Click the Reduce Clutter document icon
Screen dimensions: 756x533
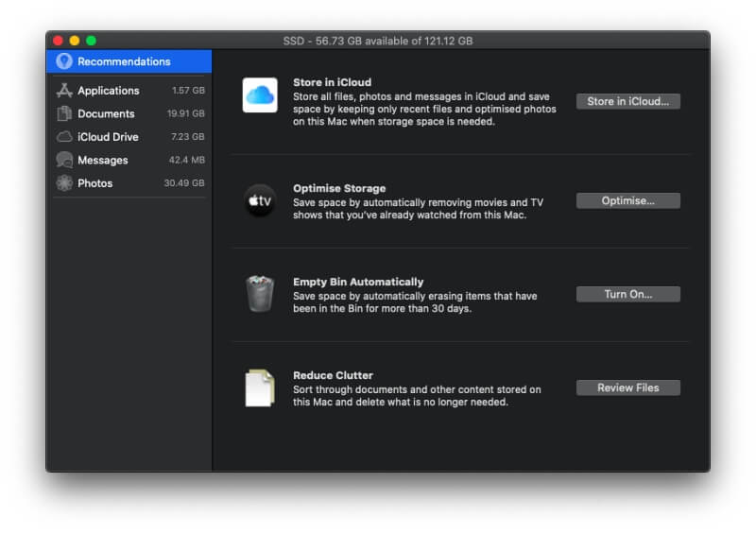(x=260, y=387)
